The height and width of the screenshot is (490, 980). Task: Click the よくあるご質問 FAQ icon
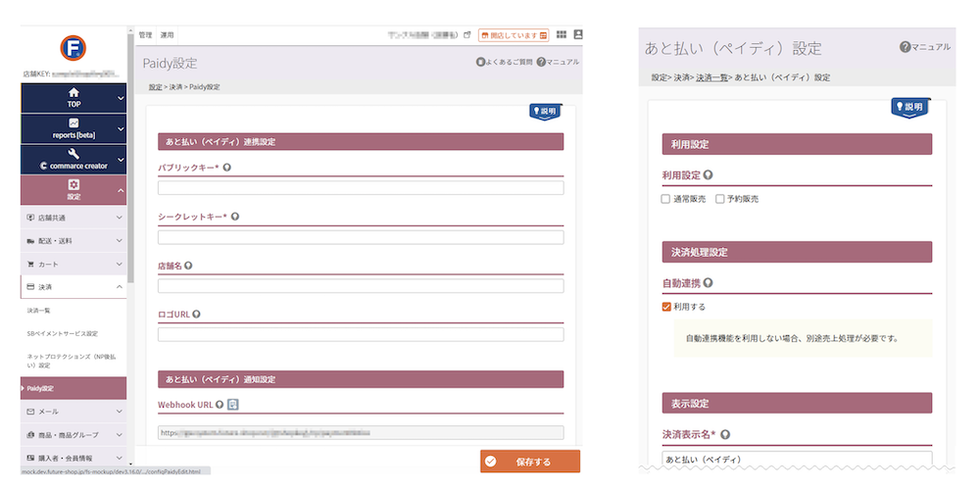480,63
